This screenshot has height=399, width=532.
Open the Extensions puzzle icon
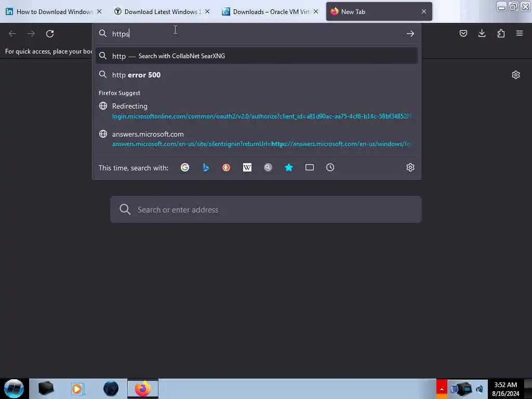point(501,33)
